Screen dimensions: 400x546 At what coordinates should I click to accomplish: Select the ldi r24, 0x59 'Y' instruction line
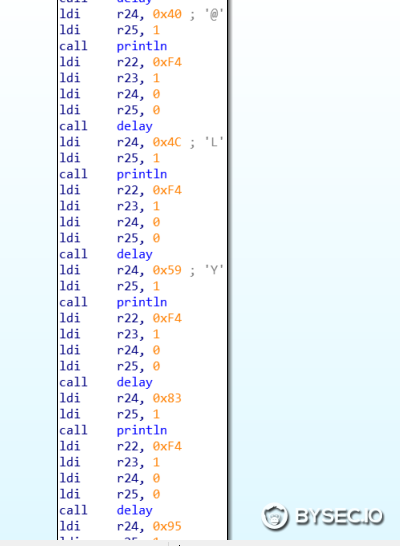click(141, 270)
